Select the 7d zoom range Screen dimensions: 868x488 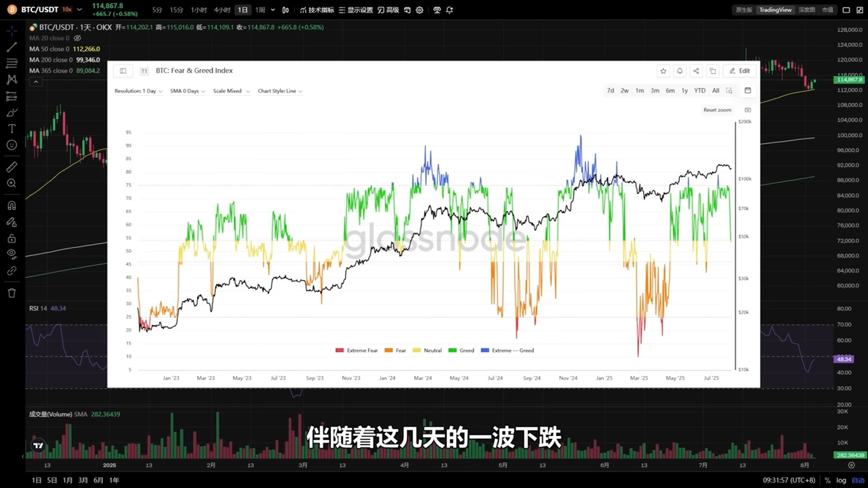610,91
